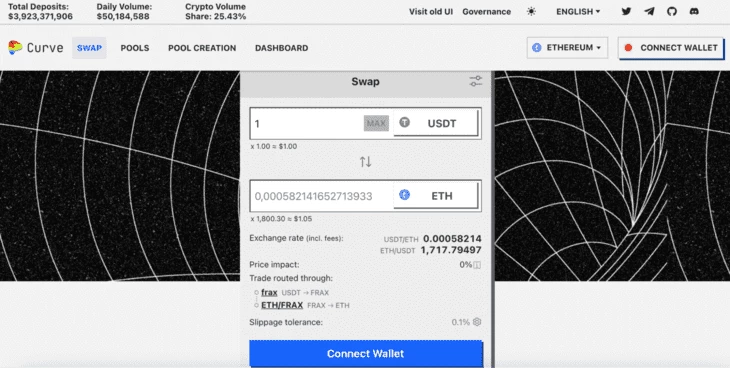Open the POOL CREATION tab
Image resolution: width=730 pixels, height=368 pixels.
point(202,48)
